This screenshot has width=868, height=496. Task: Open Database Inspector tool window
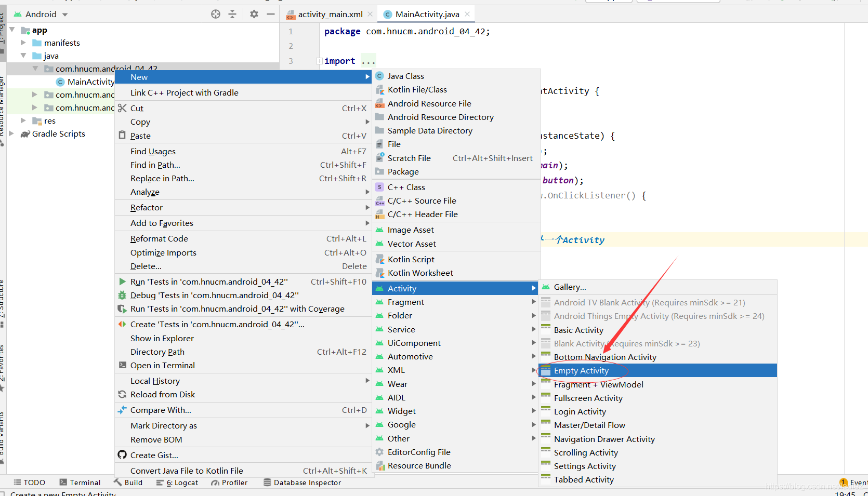(x=302, y=482)
